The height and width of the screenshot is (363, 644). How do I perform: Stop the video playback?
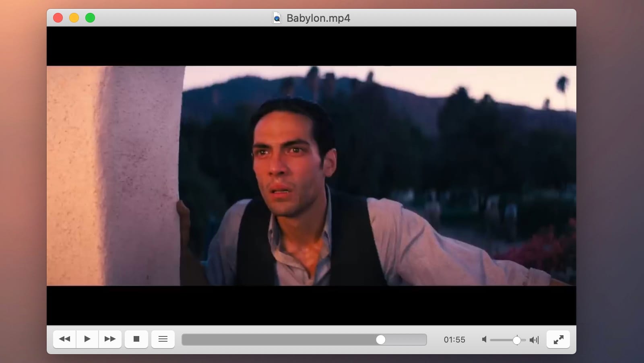(136, 339)
